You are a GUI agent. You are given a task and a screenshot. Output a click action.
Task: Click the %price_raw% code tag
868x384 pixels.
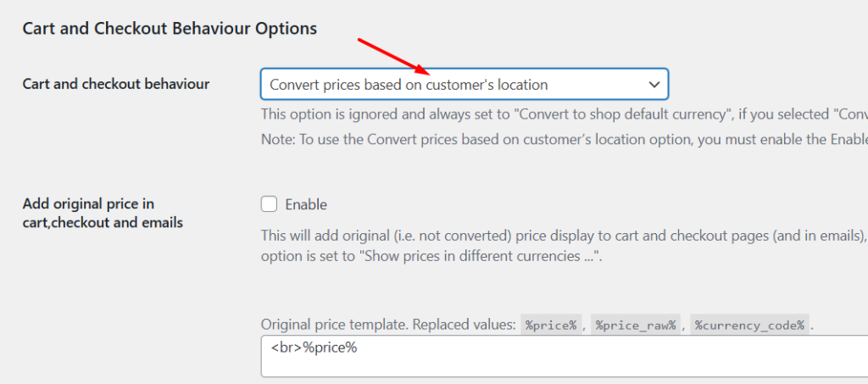[x=636, y=325]
